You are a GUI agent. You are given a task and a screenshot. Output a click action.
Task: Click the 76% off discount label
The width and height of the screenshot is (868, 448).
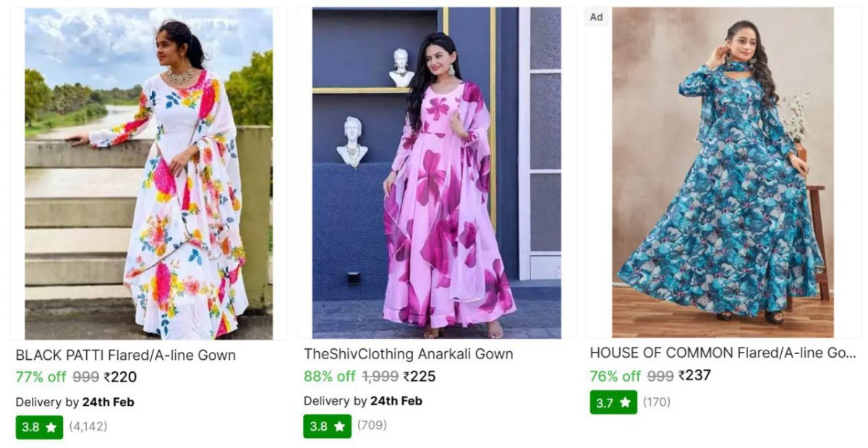coord(615,376)
